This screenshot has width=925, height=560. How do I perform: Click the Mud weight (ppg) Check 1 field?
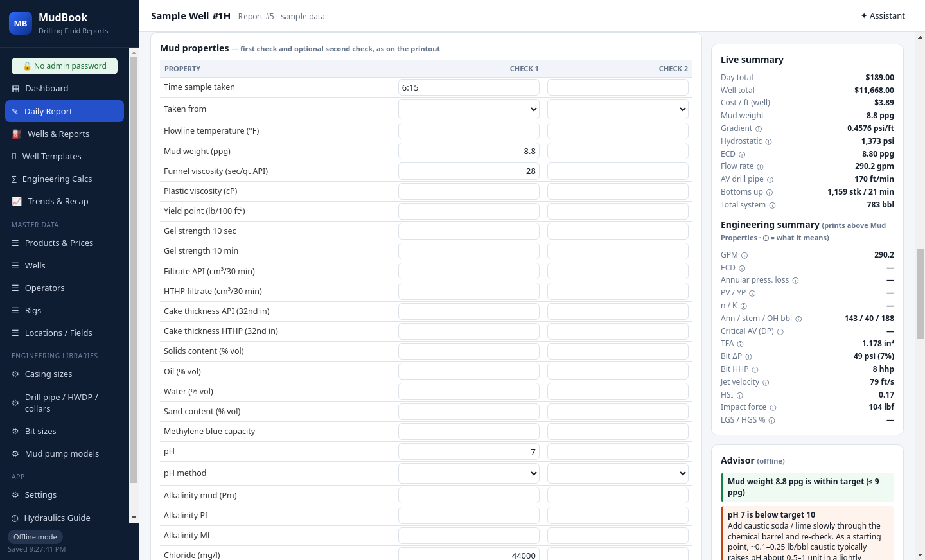pyautogui.click(x=469, y=152)
